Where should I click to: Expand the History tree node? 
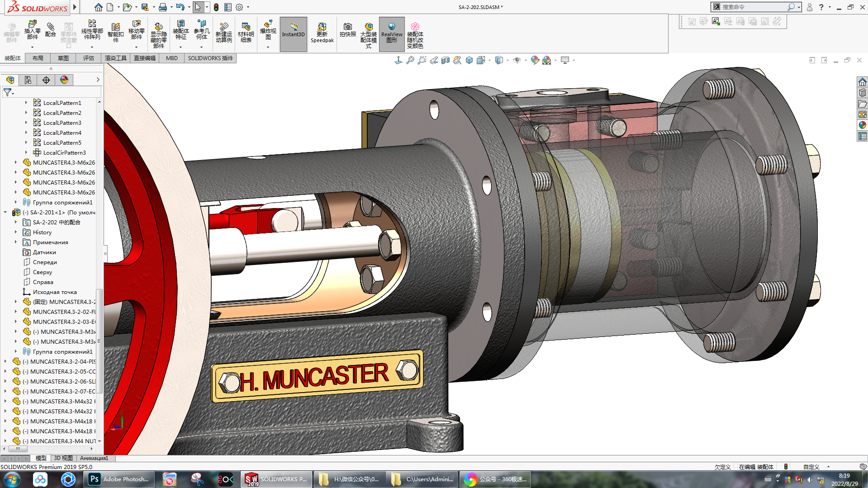click(16, 232)
